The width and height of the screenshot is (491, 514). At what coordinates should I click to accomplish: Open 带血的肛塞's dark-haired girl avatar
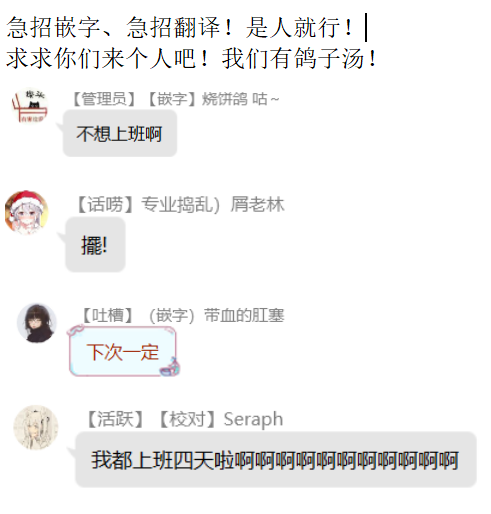(37, 323)
